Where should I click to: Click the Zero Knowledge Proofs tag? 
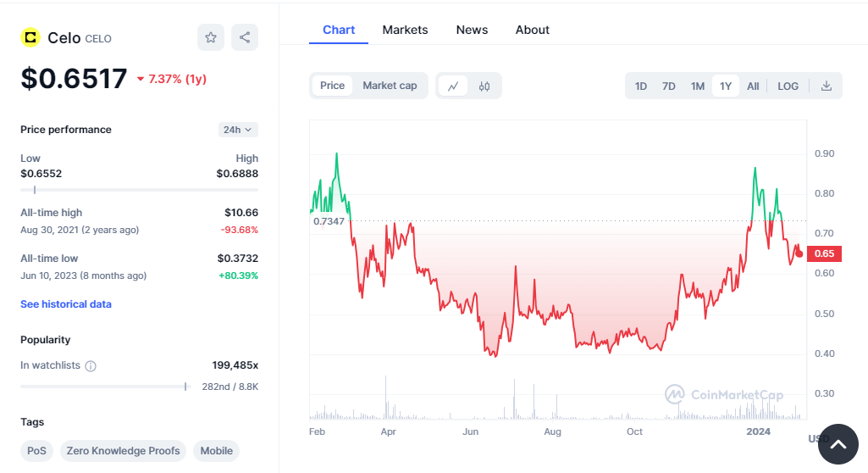pos(124,451)
